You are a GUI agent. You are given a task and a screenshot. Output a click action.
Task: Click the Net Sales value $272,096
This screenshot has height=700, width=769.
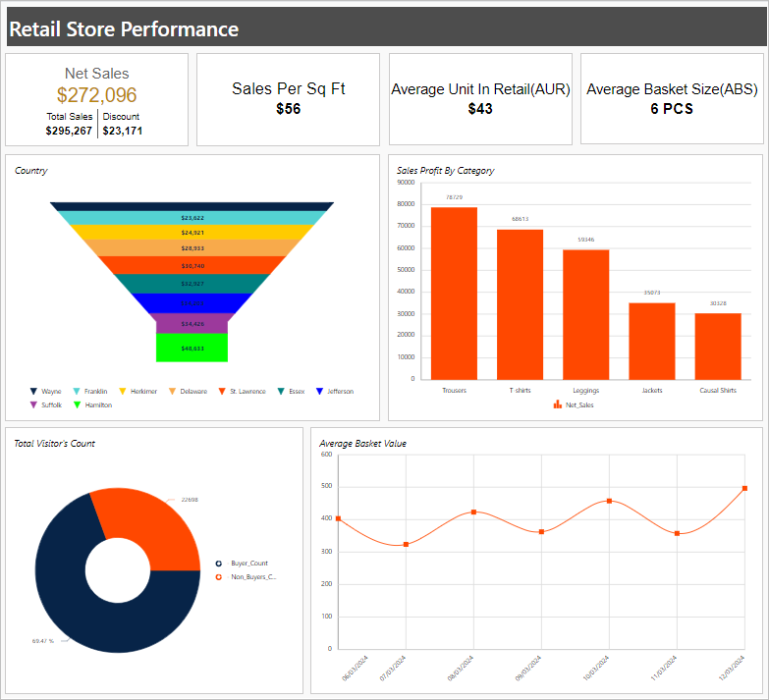pos(96,95)
